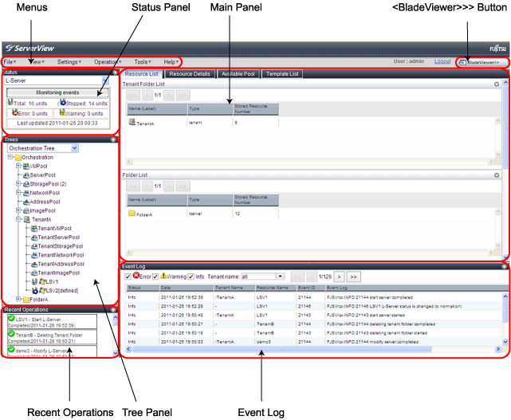Viewport: 511px width, 420px height.
Task: Click the TenantNetworkPool icon in tree
Action: point(33,255)
